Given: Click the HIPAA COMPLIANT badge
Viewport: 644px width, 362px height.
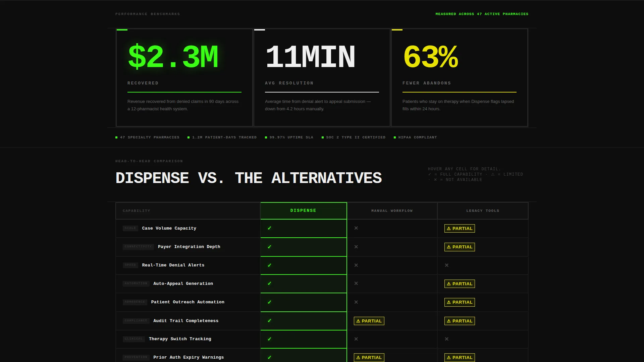Looking at the screenshot, I should [x=415, y=137].
